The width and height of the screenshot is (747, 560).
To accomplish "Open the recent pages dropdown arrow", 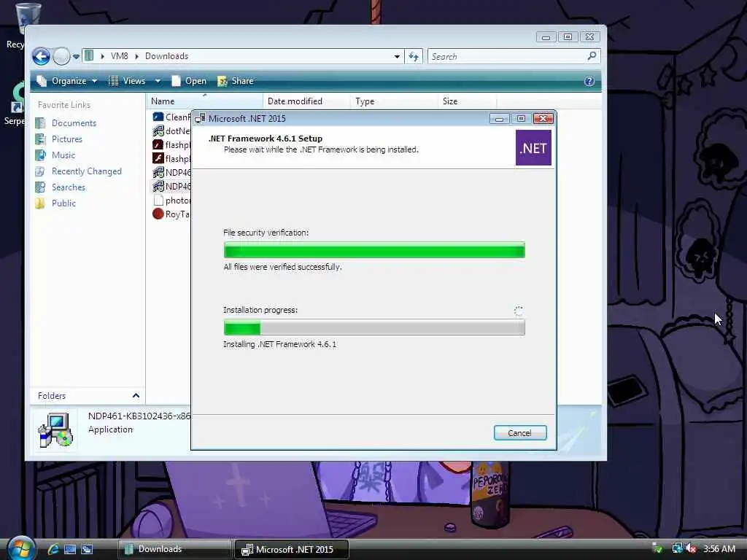I will (x=76, y=57).
